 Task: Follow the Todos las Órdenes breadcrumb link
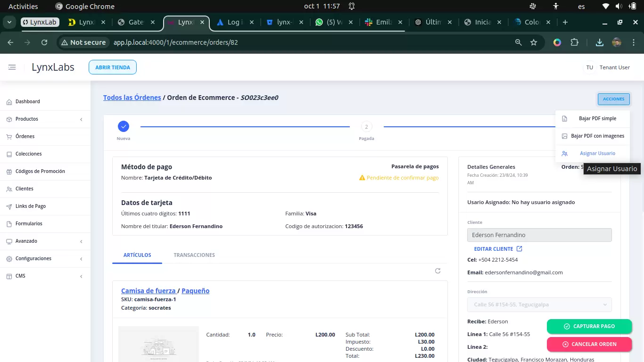[x=132, y=98]
